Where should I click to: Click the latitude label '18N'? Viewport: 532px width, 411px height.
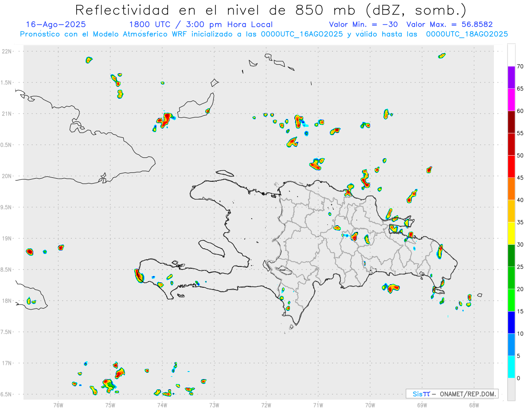coord(7,301)
